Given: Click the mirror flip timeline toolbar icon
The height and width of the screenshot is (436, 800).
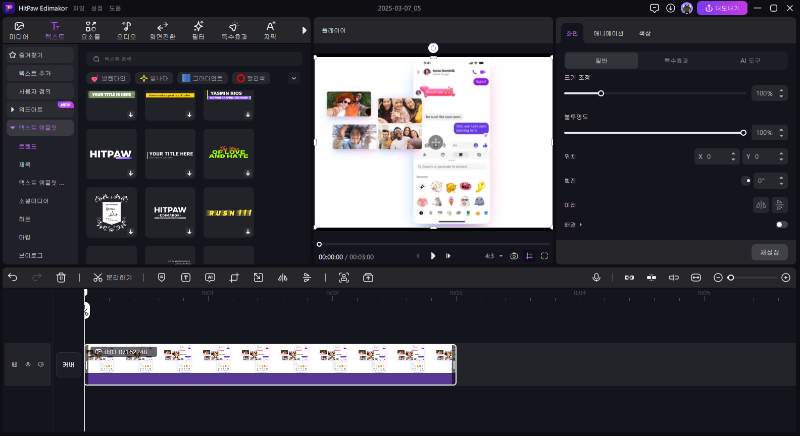Looking at the screenshot, I should [283, 277].
